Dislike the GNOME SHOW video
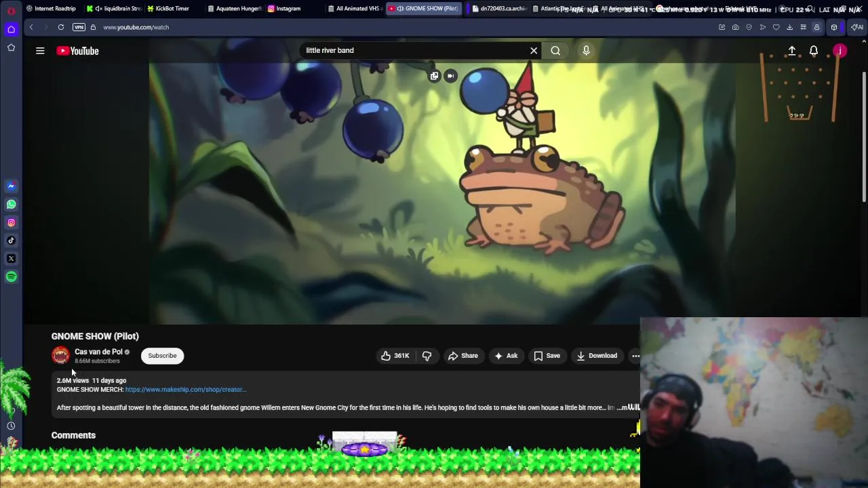The width and height of the screenshot is (868, 488). [427, 356]
